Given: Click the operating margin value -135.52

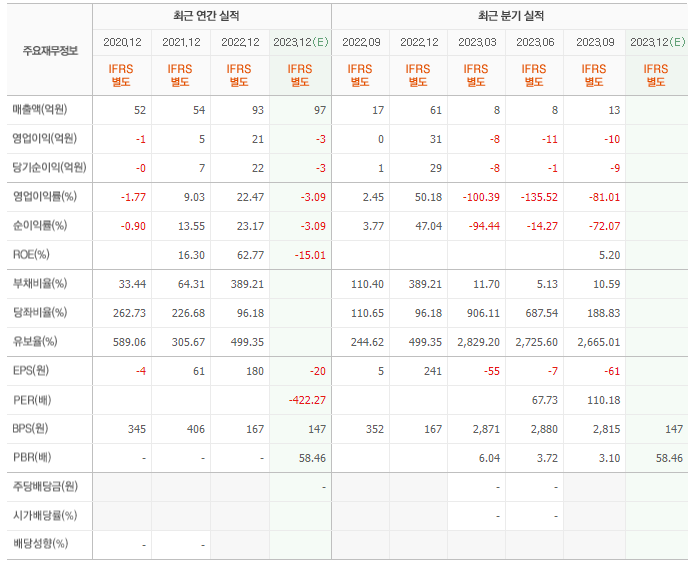Looking at the screenshot, I should (x=539, y=197).
